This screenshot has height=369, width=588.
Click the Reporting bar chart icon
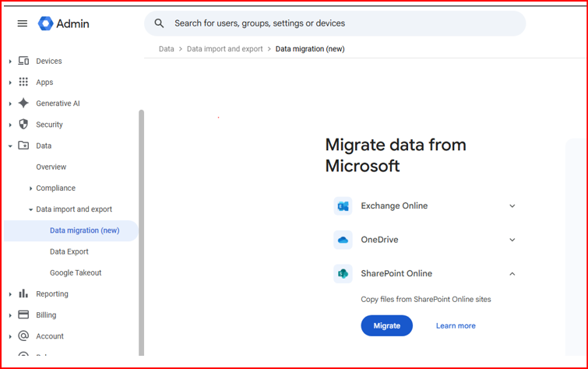(23, 294)
